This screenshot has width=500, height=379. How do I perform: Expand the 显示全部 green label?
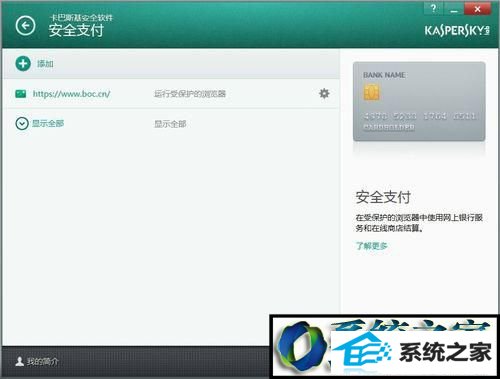pos(48,124)
